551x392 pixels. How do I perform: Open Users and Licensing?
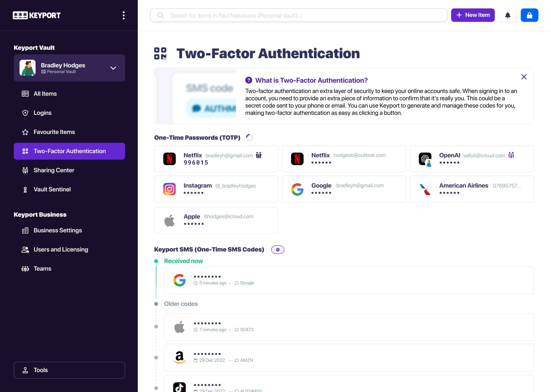point(69,250)
